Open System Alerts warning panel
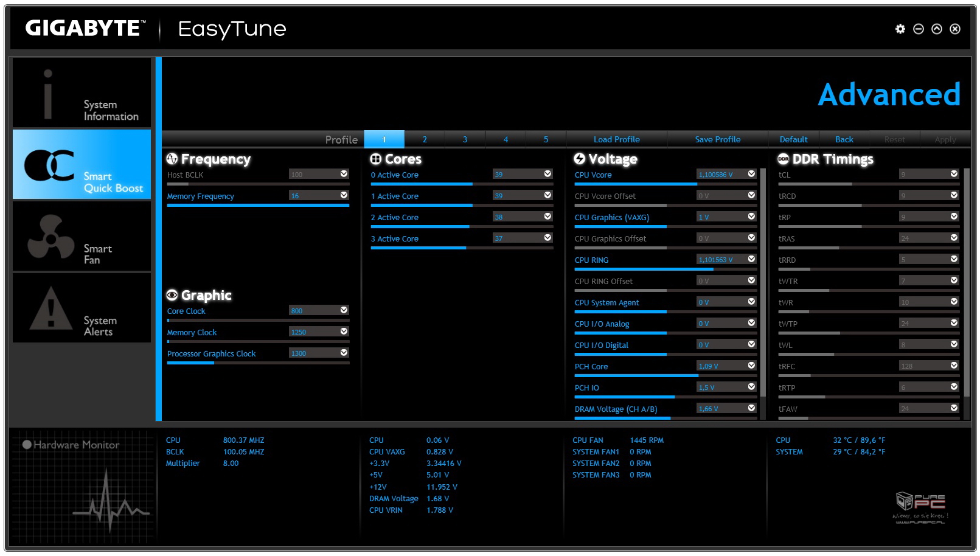 coord(82,308)
